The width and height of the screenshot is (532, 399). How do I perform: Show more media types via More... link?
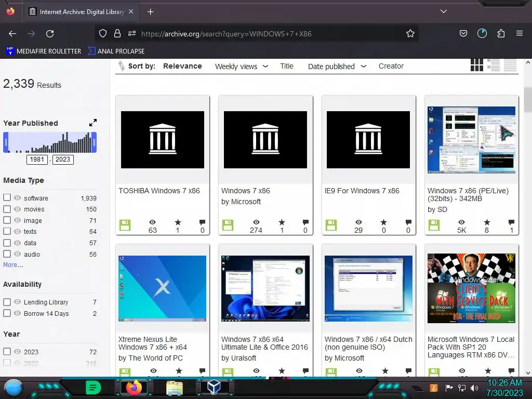point(13,264)
